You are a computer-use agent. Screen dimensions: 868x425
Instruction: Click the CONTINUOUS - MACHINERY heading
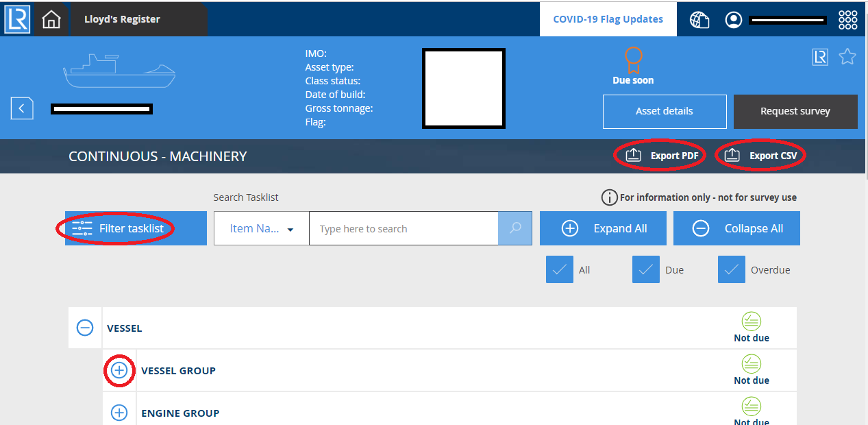(158, 156)
